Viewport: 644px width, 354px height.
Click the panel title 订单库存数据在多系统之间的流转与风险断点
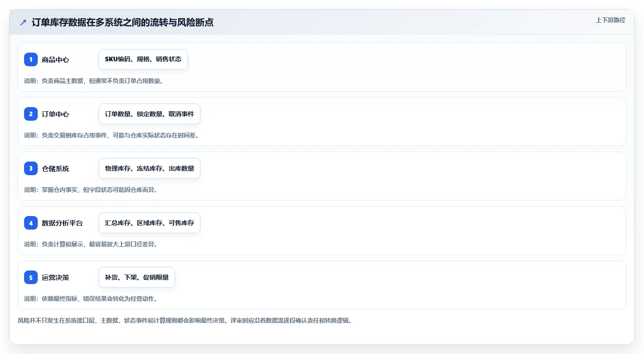click(x=123, y=22)
